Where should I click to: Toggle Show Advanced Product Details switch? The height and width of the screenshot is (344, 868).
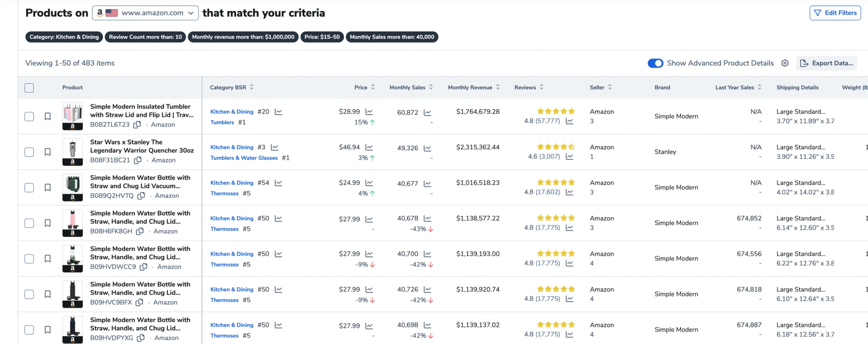coord(656,63)
